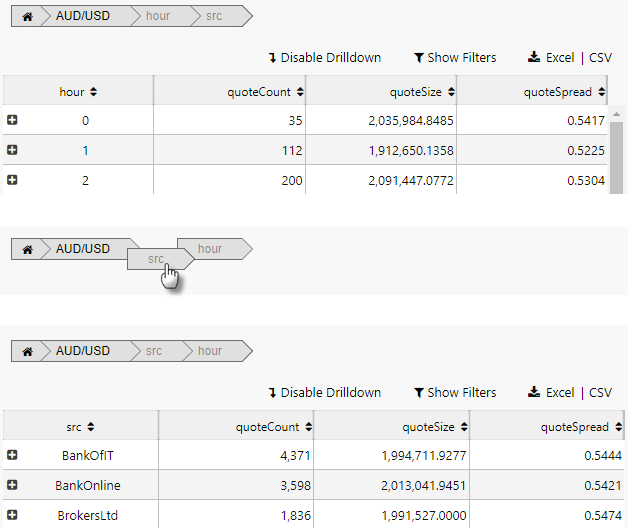Expand the row for hour 0
The image size is (628, 528).
click(12, 120)
